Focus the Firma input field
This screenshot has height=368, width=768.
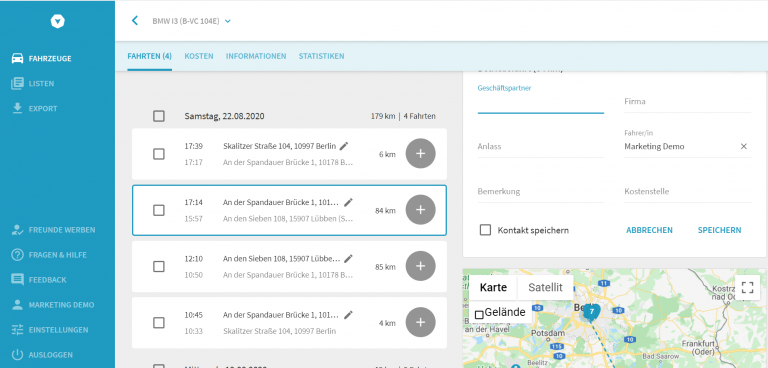[x=688, y=102]
